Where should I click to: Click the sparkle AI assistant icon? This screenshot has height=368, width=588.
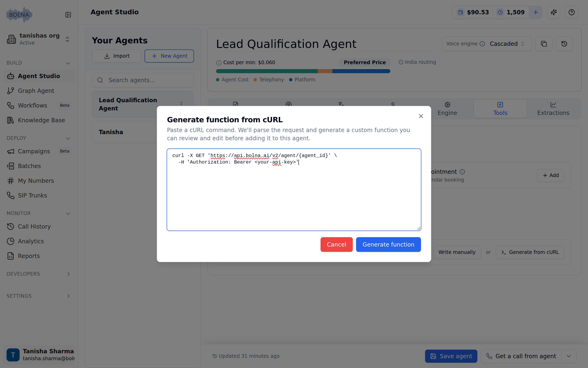point(553,12)
